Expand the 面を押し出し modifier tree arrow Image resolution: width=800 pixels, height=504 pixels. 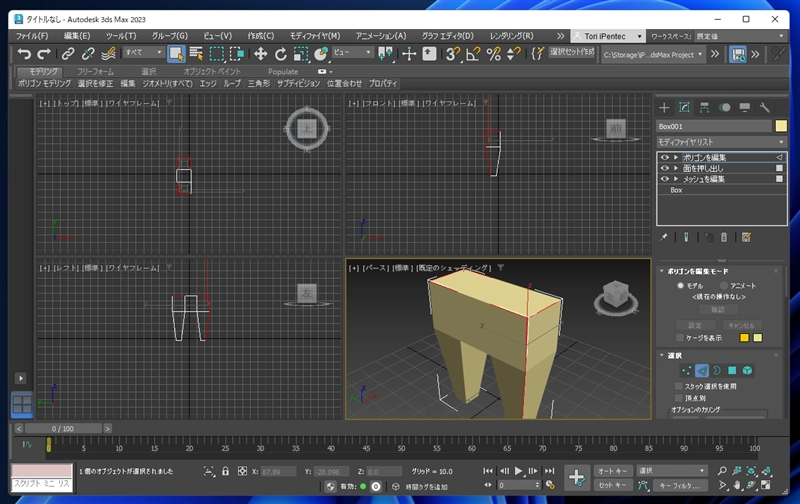coord(676,168)
